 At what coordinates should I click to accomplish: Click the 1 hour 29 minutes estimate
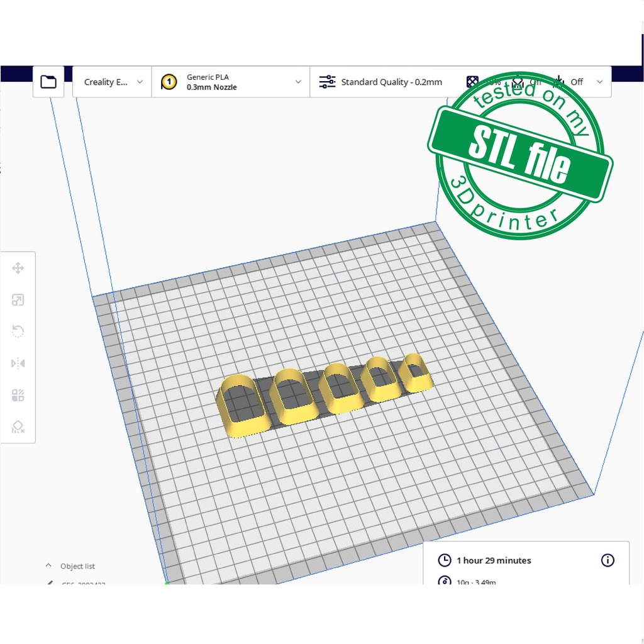pos(494,560)
